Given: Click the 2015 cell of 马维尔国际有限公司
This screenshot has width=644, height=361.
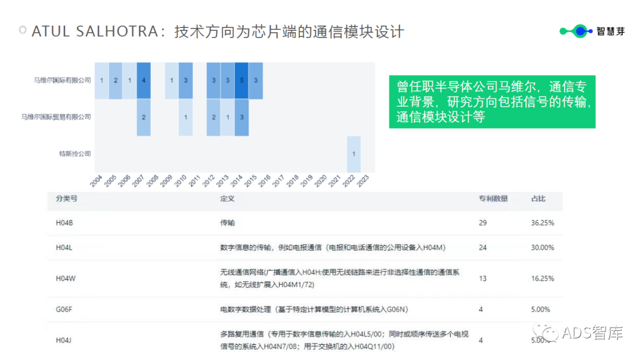Looking at the screenshot, I should pyautogui.click(x=255, y=80).
